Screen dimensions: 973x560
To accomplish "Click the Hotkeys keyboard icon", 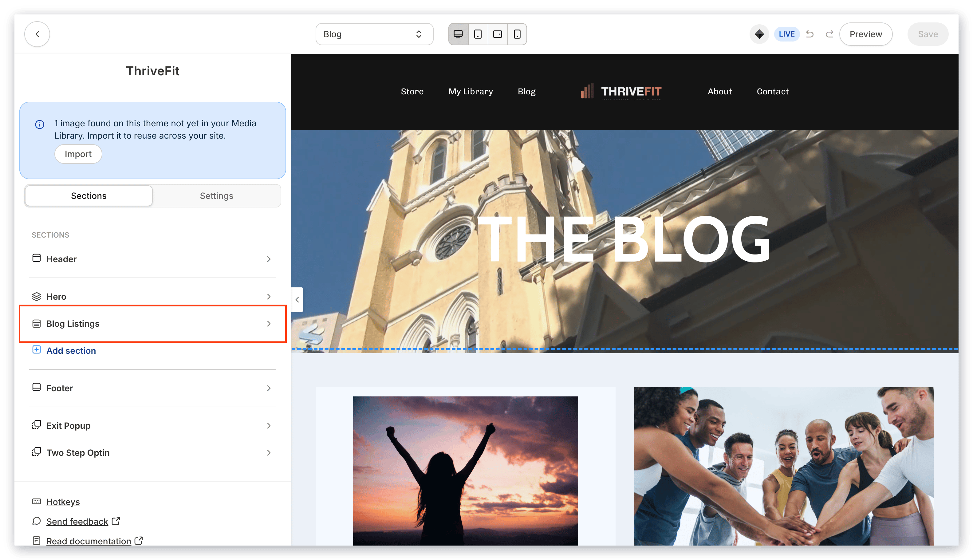I will point(37,501).
